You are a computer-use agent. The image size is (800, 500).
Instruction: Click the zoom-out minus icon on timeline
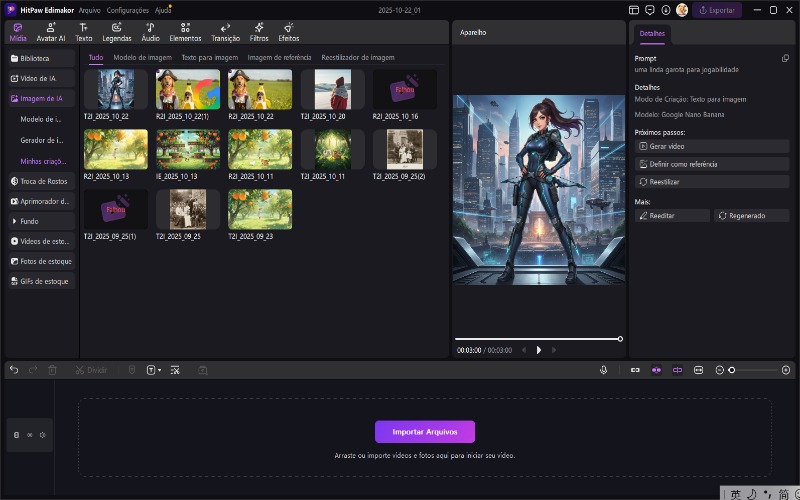click(x=720, y=370)
